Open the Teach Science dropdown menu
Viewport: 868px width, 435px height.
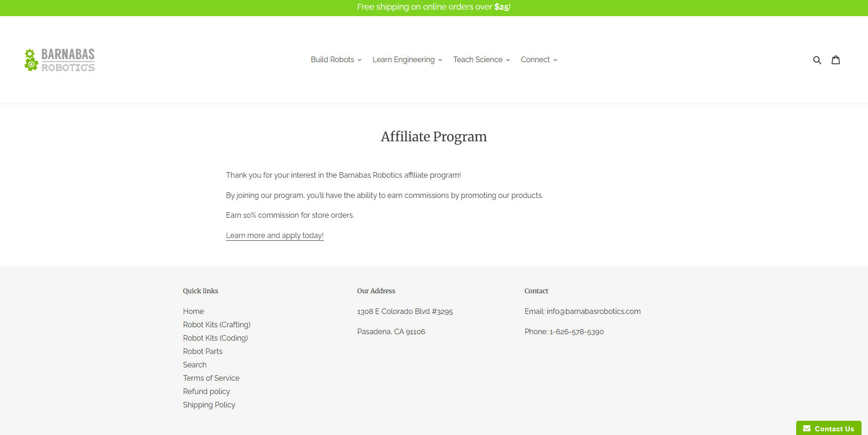(x=481, y=60)
